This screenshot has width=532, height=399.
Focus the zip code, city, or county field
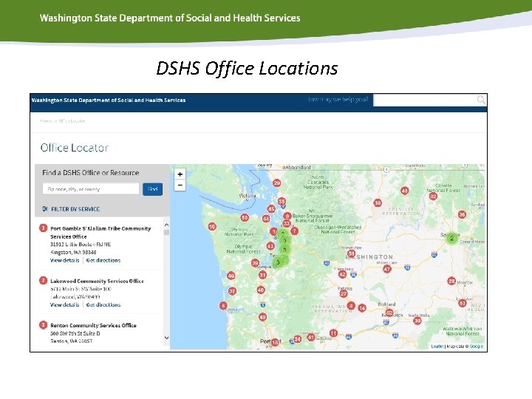click(91, 189)
